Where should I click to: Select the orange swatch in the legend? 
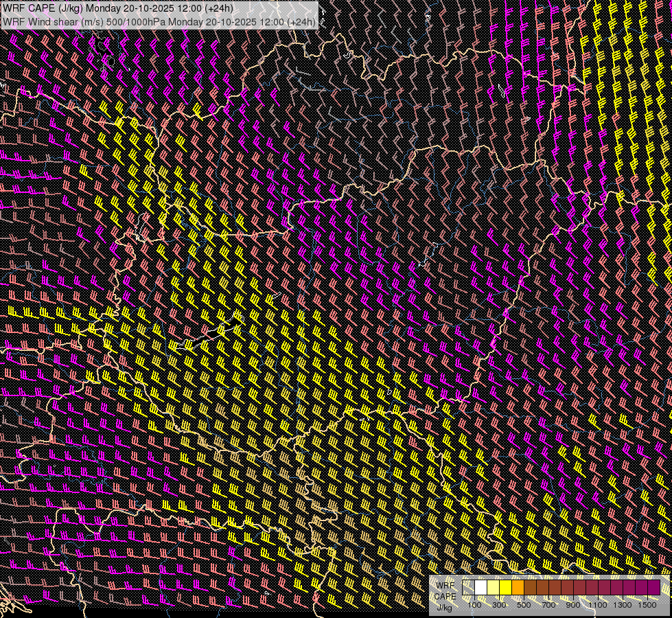point(518,588)
